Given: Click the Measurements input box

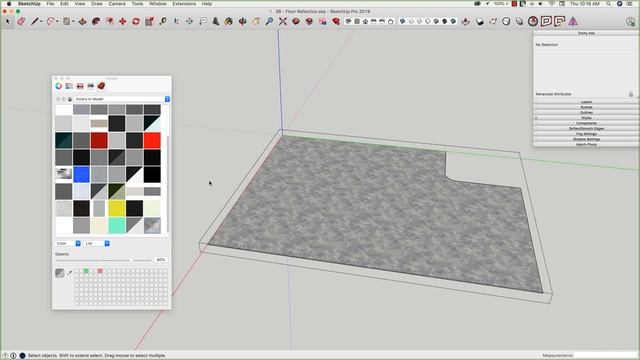Looking at the screenshot, I should coord(605,355).
